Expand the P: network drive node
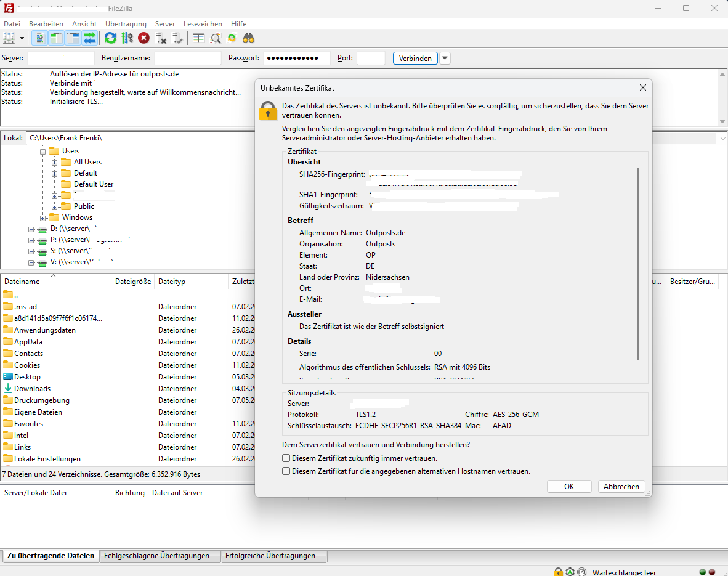The width and height of the screenshot is (728, 576). (31, 240)
